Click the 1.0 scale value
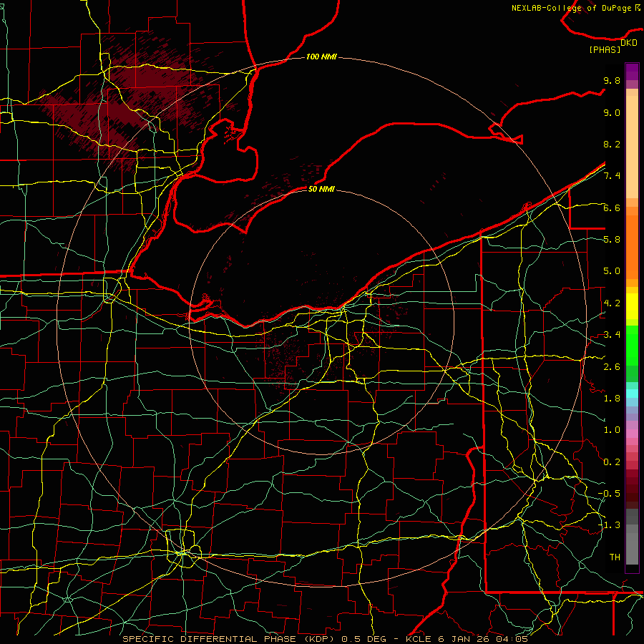Viewport: 644px width, 644px height. pos(612,430)
